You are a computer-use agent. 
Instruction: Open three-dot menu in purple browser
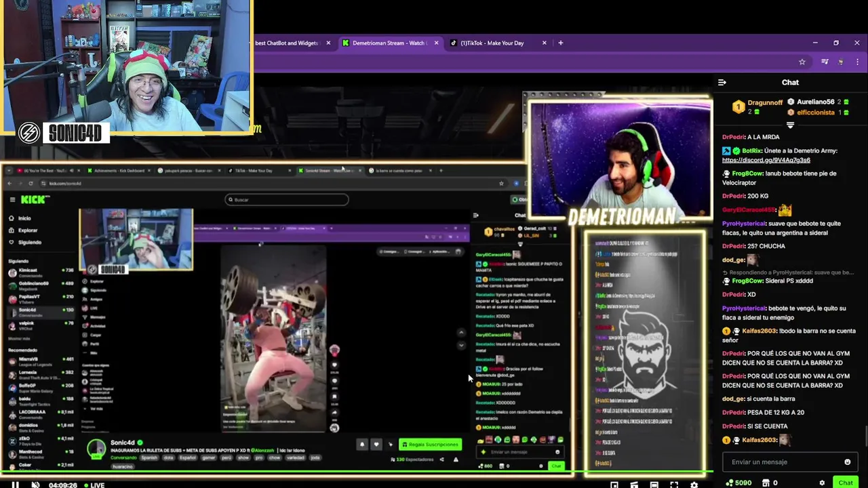tap(858, 62)
